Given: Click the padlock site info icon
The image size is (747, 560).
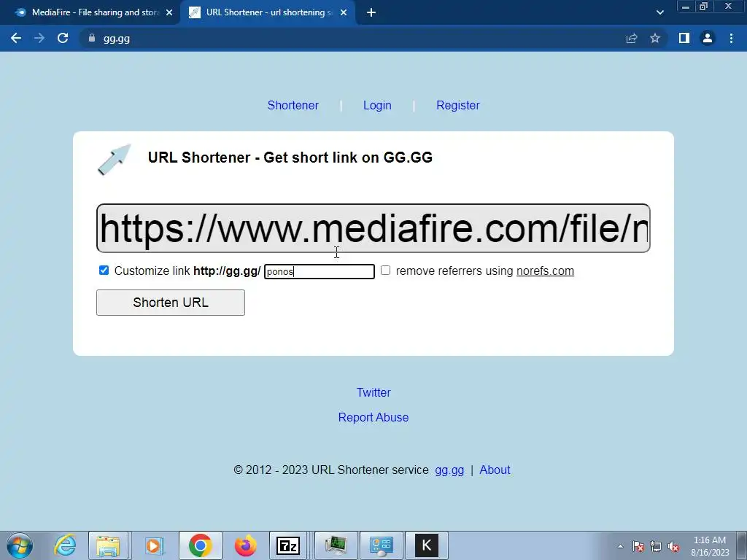Looking at the screenshot, I should pyautogui.click(x=92, y=38).
